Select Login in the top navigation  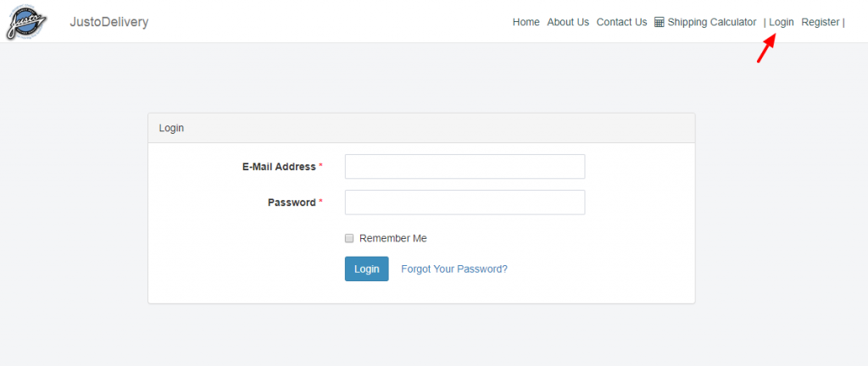point(781,22)
